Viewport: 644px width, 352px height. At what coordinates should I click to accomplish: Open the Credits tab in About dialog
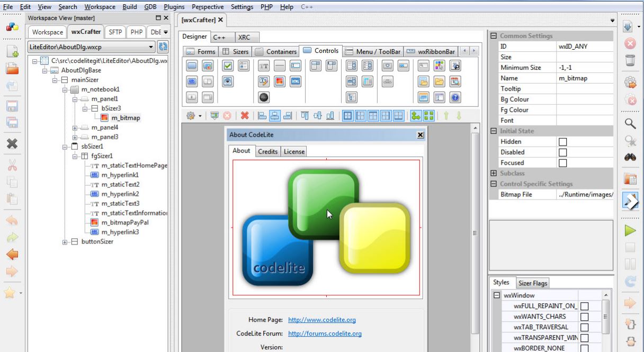coord(267,151)
